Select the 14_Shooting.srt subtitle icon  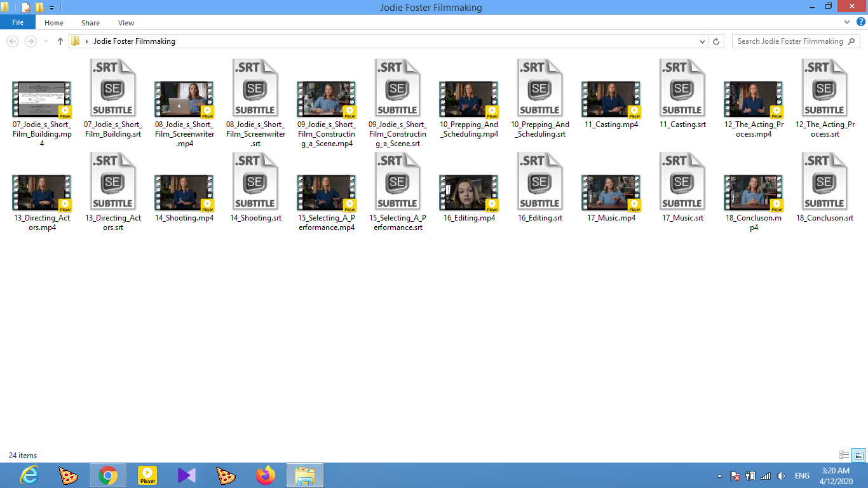tap(255, 182)
